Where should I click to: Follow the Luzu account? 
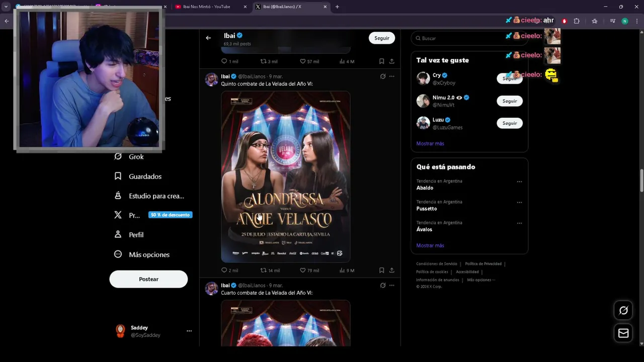tap(510, 123)
